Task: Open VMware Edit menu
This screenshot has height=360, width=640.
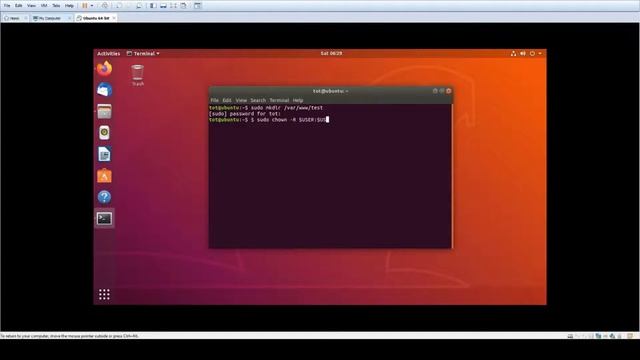Action: point(18,6)
